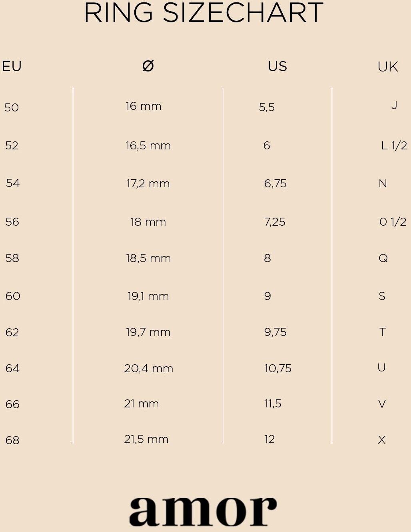The height and width of the screenshot is (532, 411).
Task: Select EU size 68
Action: click(x=12, y=440)
